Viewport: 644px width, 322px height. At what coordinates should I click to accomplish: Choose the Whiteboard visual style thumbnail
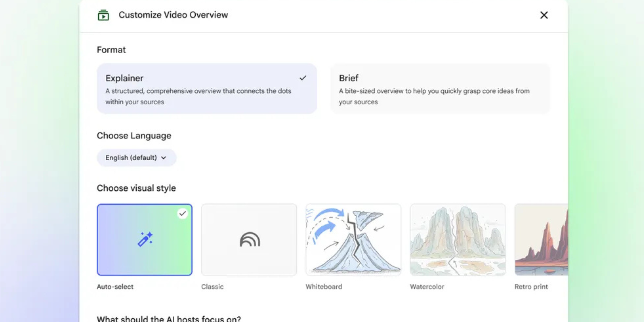coord(353,240)
